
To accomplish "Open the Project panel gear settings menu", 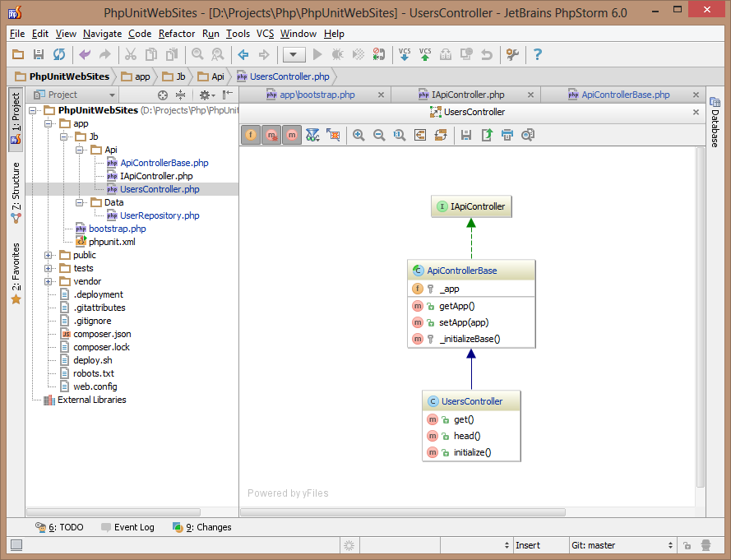I will pos(206,95).
